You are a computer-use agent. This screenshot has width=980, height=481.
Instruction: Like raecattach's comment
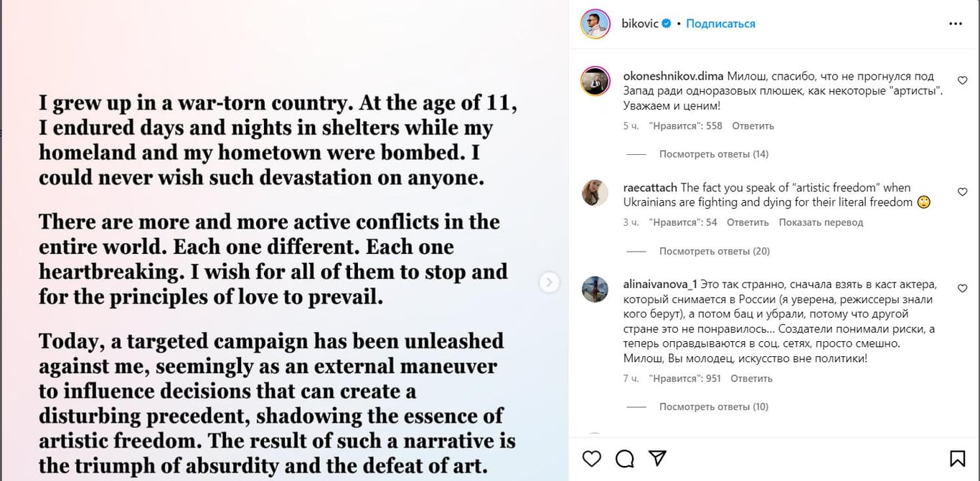click(x=962, y=192)
